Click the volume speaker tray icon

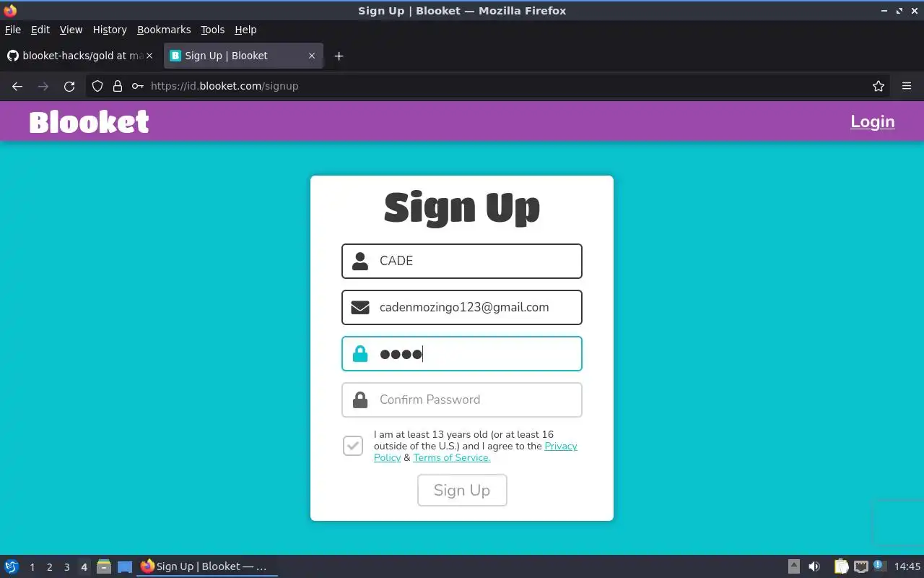pos(814,566)
